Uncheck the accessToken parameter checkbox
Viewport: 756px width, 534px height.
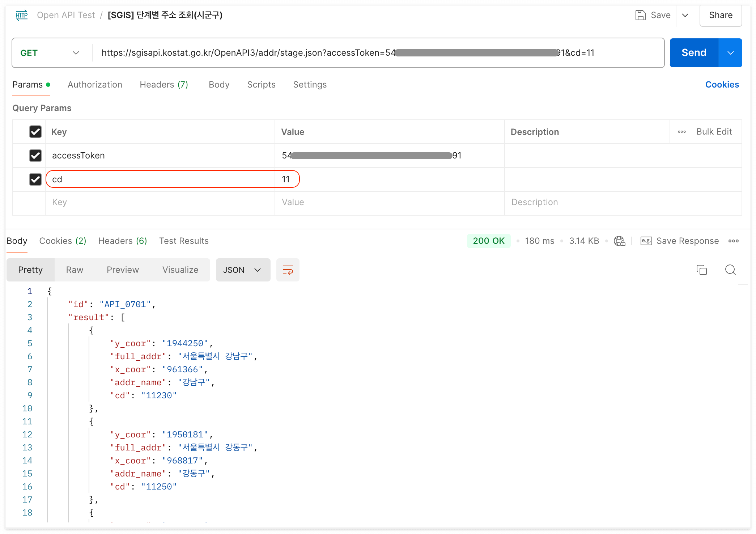coord(35,156)
